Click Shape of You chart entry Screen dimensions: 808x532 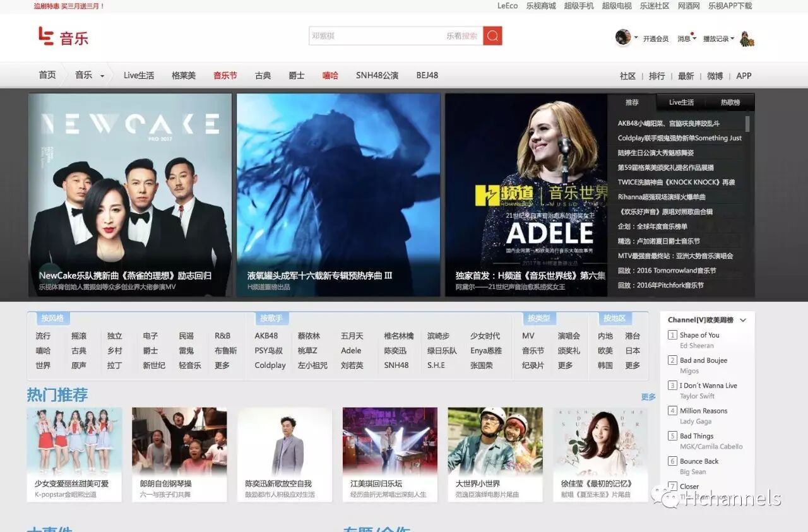699,335
